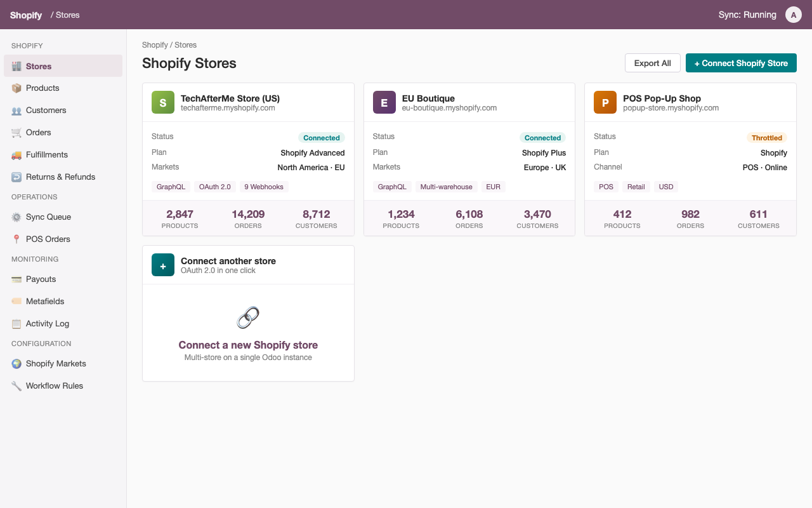This screenshot has width=812, height=508.
Task: Click the Products box icon
Action: click(x=16, y=88)
